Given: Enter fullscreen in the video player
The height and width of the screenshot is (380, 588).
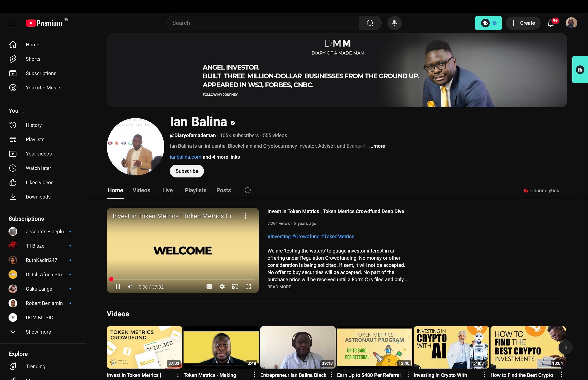Looking at the screenshot, I should (x=248, y=287).
